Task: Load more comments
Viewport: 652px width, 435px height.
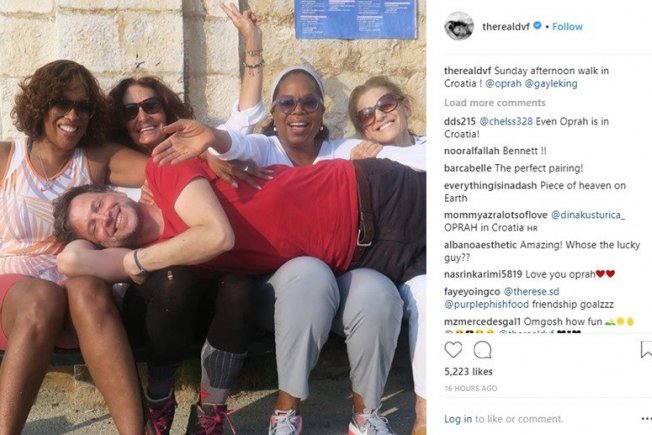Action: [494, 103]
